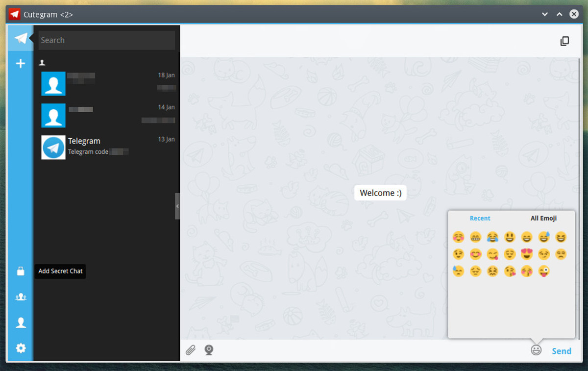The height and width of the screenshot is (371, 588).
Task: Open the Telegram chat in the list
Action: (107, 147)
